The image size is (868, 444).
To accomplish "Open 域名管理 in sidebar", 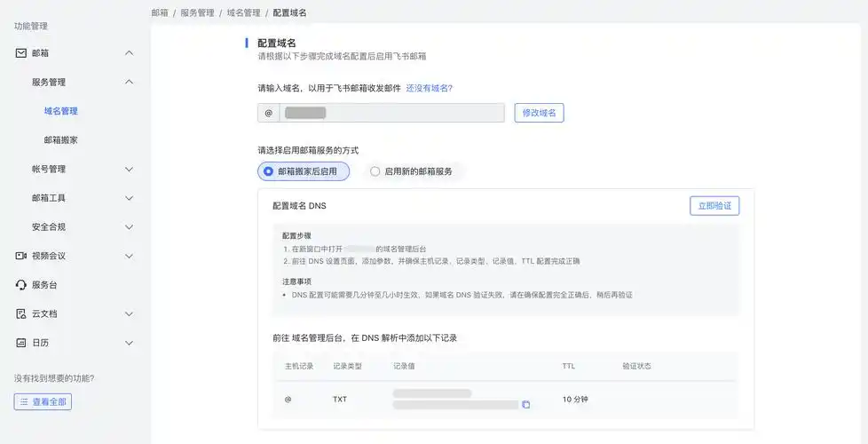I will click(61, 111).
